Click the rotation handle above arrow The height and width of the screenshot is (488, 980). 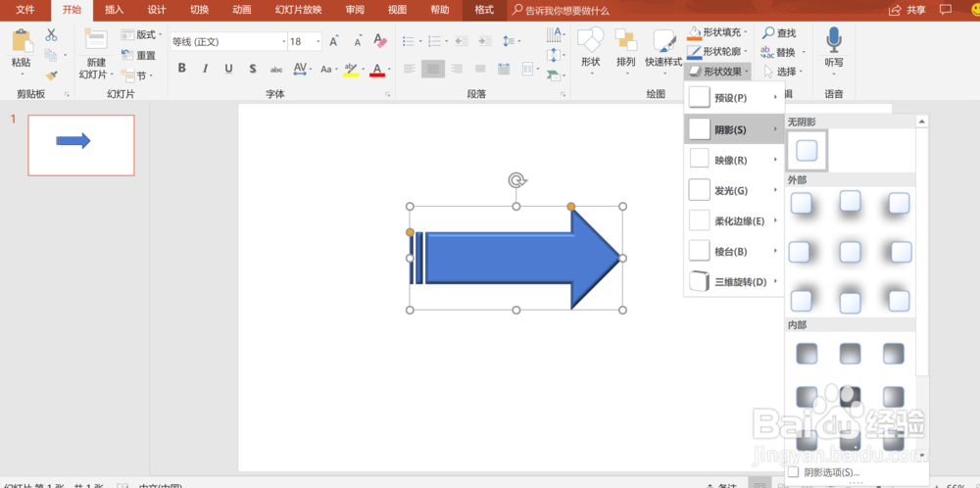516,181
